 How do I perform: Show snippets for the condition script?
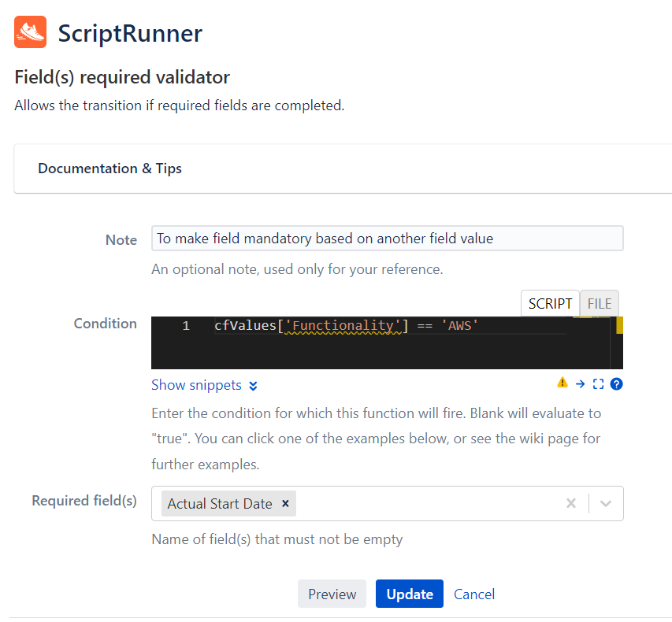pos(196,385)
